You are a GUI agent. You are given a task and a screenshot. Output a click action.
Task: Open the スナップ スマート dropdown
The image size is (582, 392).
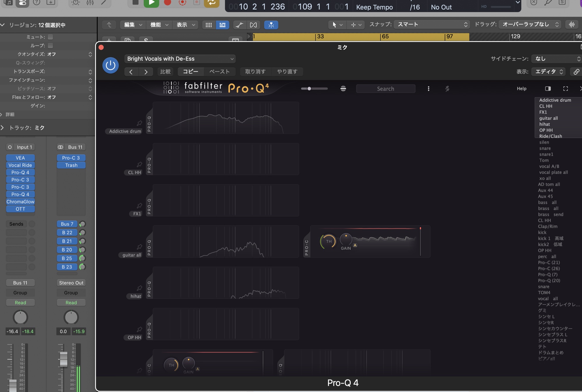432,25
